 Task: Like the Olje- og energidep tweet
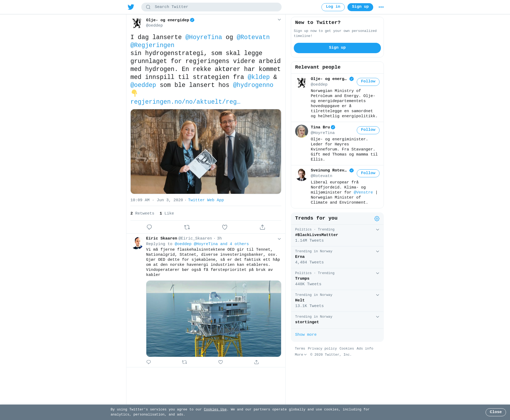[225, 227]
